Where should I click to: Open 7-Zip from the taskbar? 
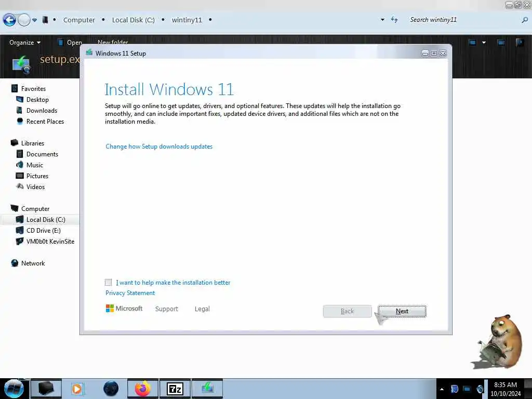pos(175,389)
